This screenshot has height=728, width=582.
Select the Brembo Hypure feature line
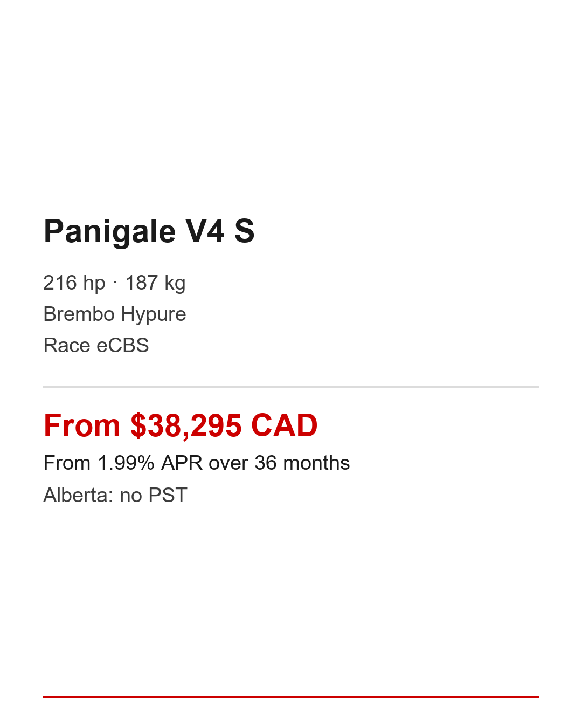click(115, 314)
